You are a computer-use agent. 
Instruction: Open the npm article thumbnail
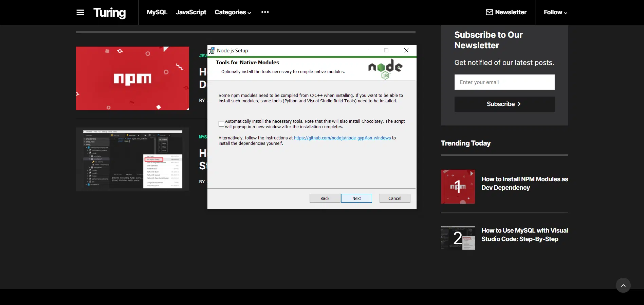click(x=132, y=78)
